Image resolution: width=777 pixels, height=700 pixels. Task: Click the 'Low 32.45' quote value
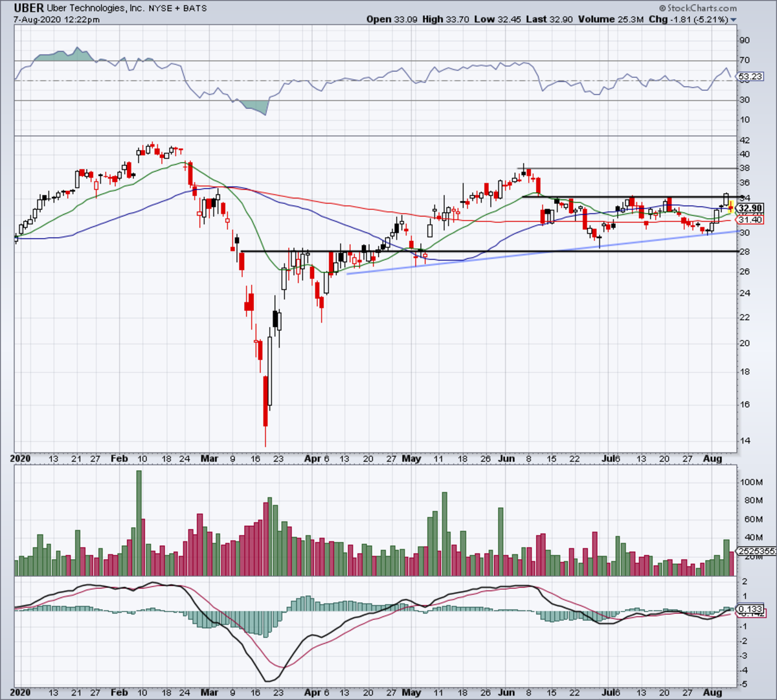497,19
